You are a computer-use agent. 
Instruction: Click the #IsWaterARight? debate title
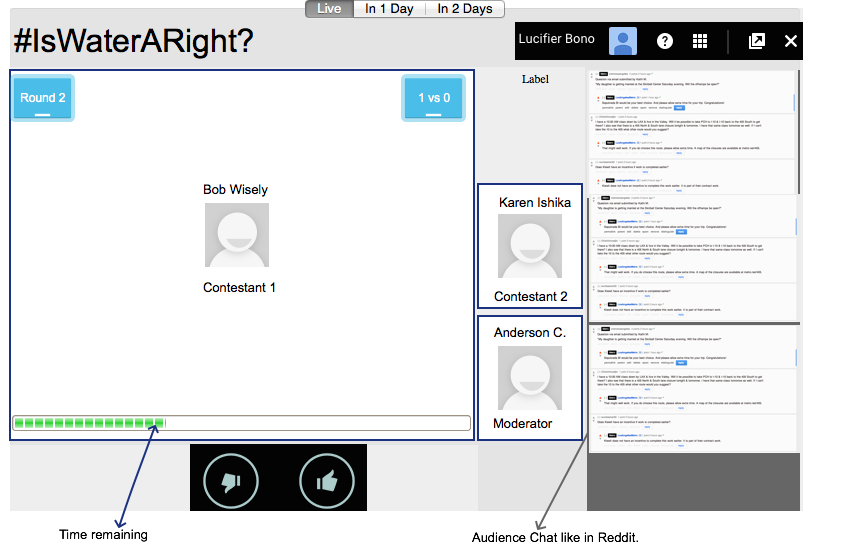[133, 42]
